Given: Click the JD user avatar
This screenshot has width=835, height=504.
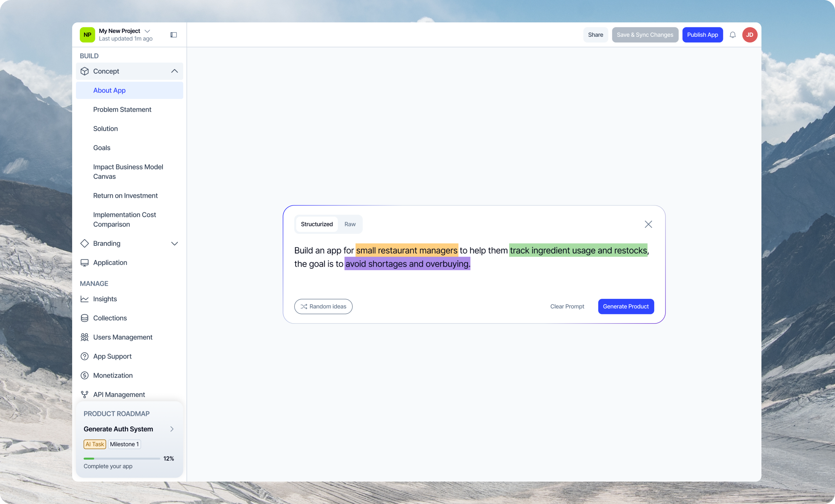Looking at the screenshot, I should 750,35.
